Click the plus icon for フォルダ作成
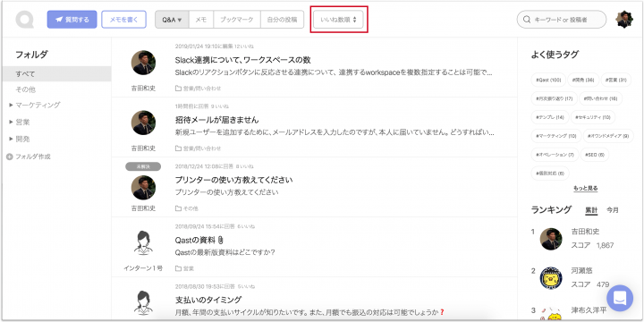Screen dimensions: 644x322 [9, 157]
